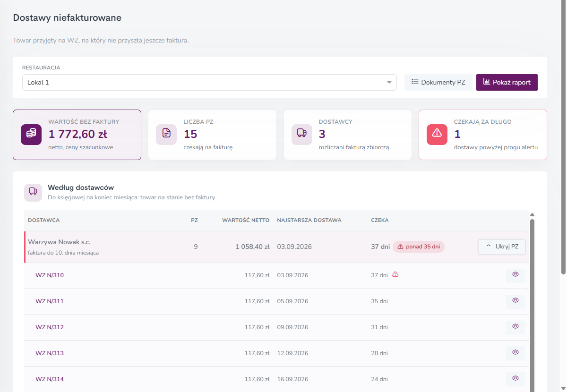Open the eye preview for WZ N/311
The height and width of the screenshot is (392, 567).
pyautogui.click(x=515, y=301)
